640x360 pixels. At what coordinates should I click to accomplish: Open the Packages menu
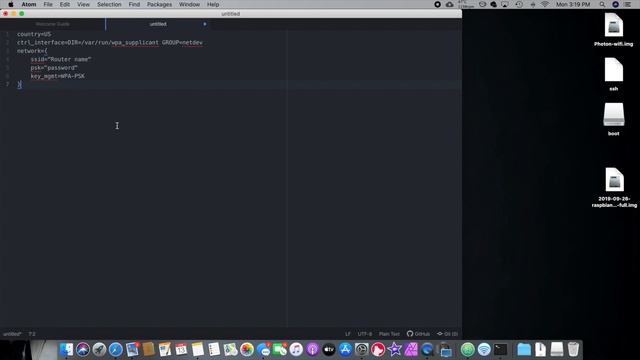tap(159, 4)
